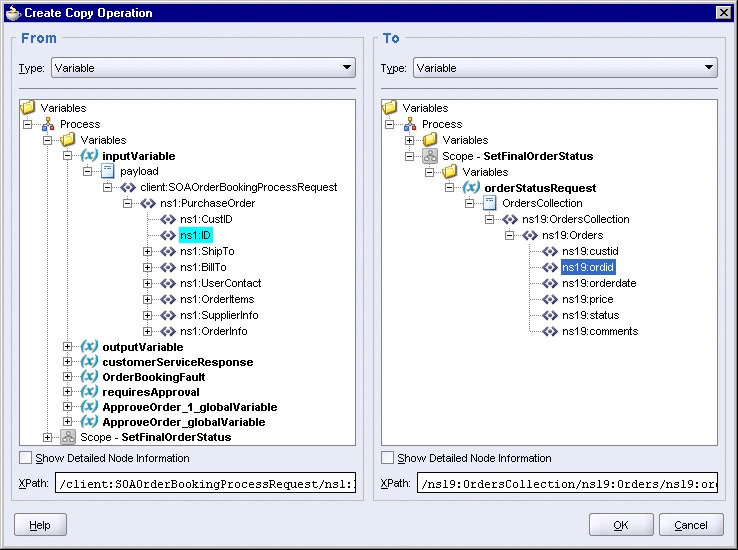Click the outputVariable variable icon
738x550 pixels.
(89, 347)
